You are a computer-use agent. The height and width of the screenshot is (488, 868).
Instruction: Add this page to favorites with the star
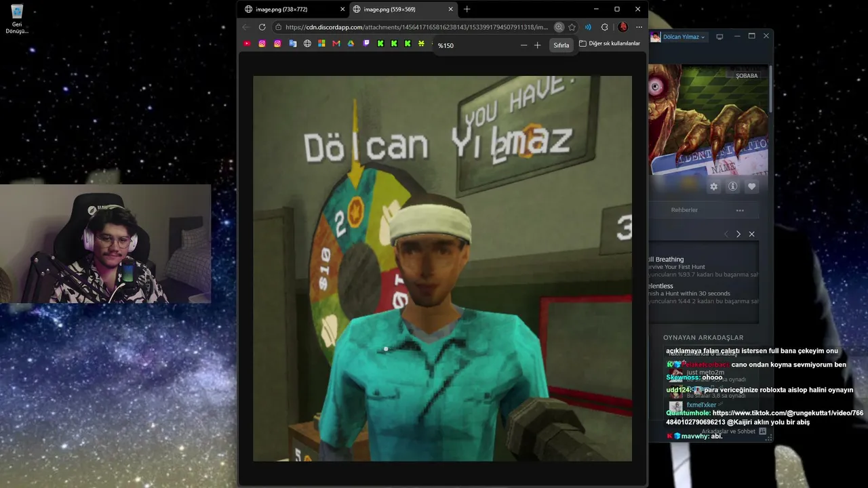[x=572, y=27]
